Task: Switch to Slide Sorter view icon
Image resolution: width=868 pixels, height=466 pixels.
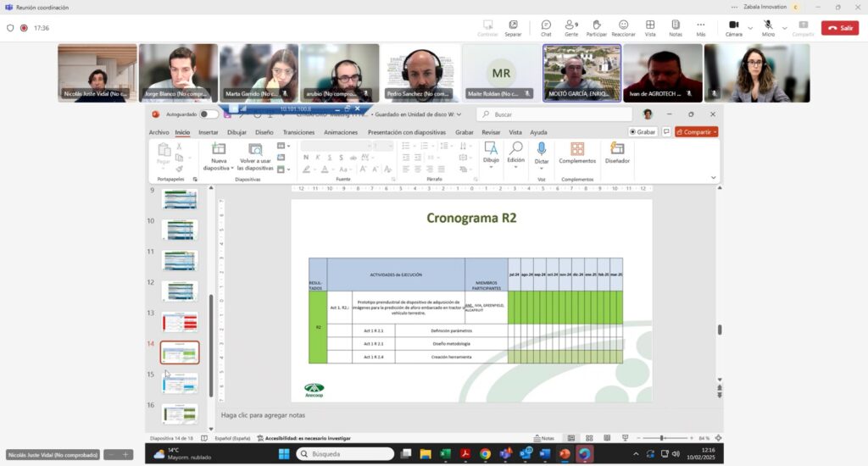Action: 589,438
